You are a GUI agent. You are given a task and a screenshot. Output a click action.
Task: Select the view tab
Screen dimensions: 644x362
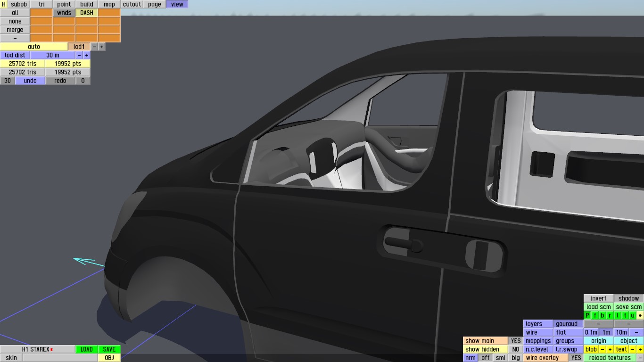(177, 4)
